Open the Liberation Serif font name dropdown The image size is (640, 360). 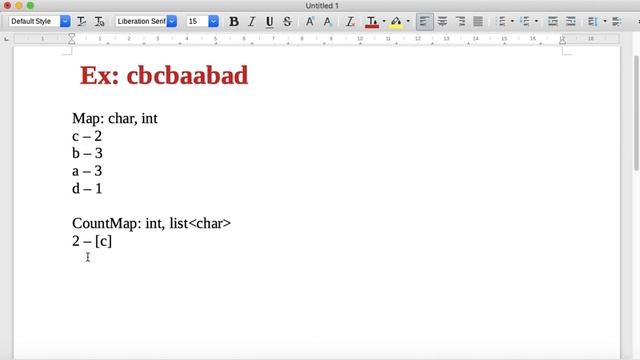coord(172,21)
